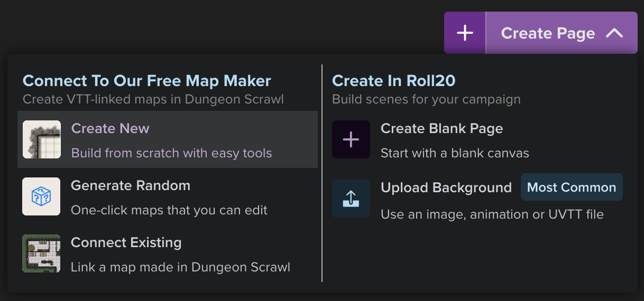Screen dimensions: 644x301
Task: Choose the Generate Random option
Action: 168,196
